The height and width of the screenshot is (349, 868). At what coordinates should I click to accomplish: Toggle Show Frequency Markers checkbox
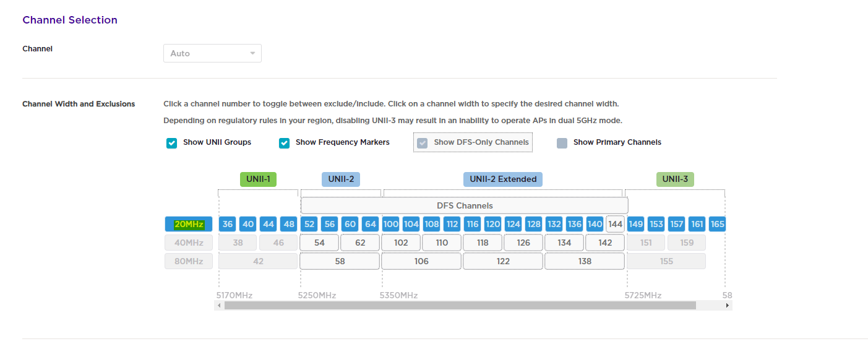point(285,143)
